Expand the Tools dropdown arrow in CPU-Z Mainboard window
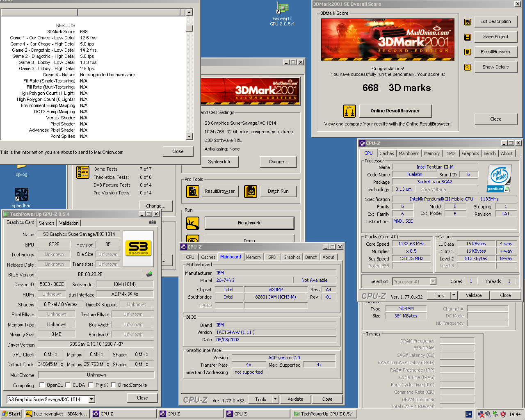 tap(275, 399)
